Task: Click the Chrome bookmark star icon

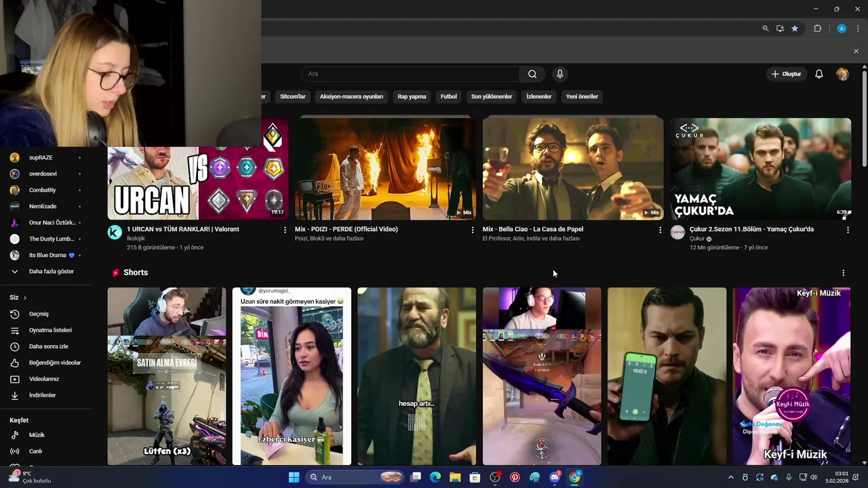Action: (795, 28)
